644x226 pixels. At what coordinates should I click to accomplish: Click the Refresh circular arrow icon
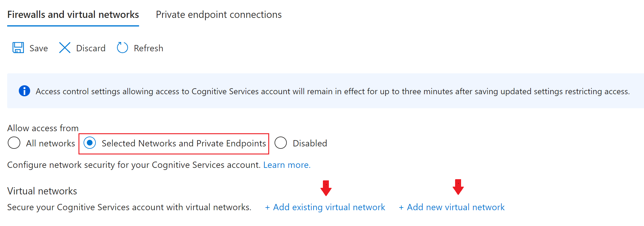122,48
